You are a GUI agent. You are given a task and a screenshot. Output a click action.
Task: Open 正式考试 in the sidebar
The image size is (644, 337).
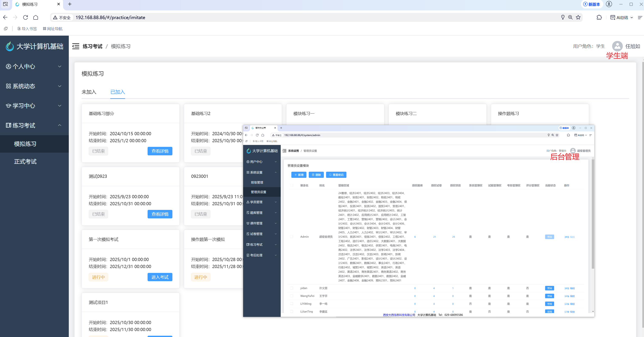pyautogui.click(x=25, y=162)
